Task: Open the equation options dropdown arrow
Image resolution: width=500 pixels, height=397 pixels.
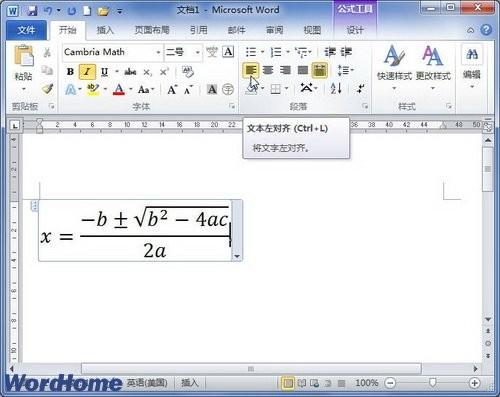Action: pyautogui.click(x=237, y=256)
